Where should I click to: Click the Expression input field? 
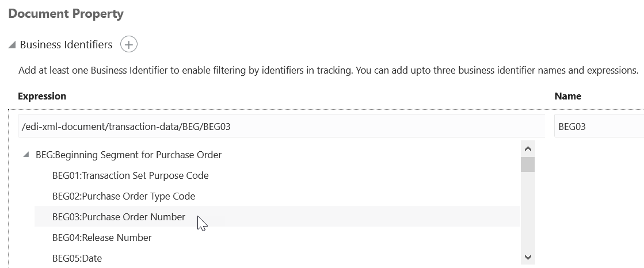point(281,126)
